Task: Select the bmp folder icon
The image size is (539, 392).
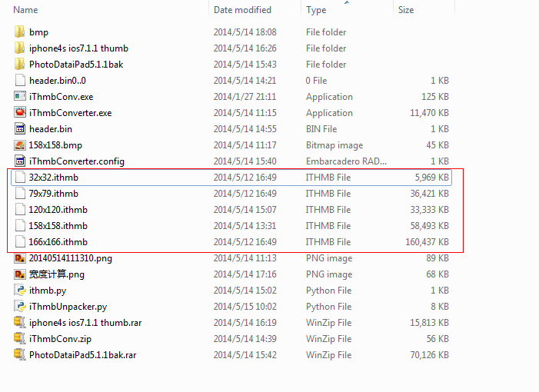Action: pos(19,32)
